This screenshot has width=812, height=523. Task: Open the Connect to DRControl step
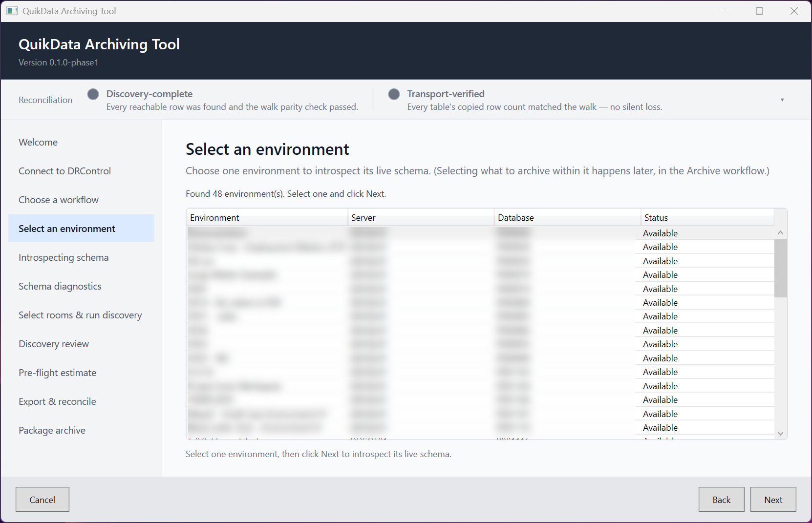click(x=81, y=171)
